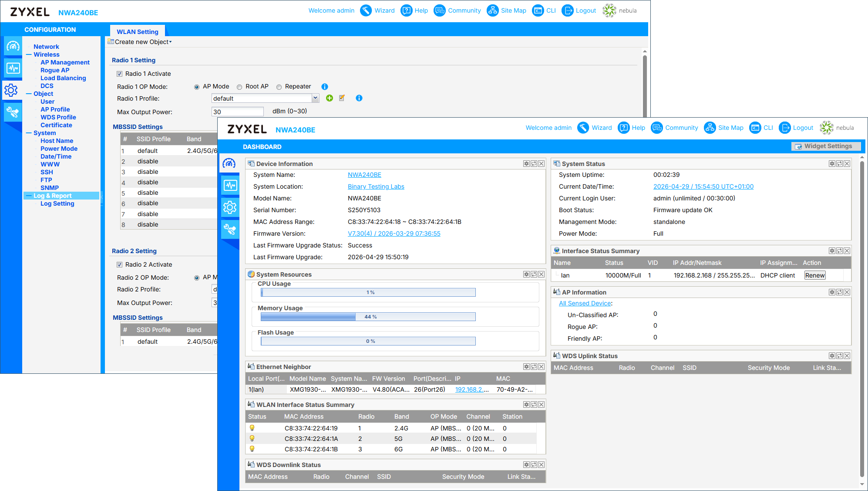868x491 pixels.
Task: Toggle the Radio 2 Activate checkbox
Action: pyautogui.click(x=119, y=265)
